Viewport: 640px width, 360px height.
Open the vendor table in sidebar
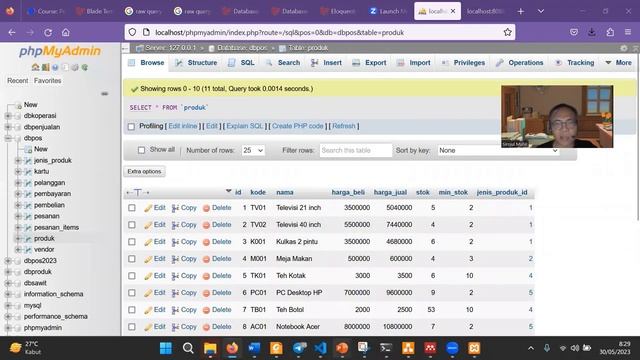coord(44,249)
